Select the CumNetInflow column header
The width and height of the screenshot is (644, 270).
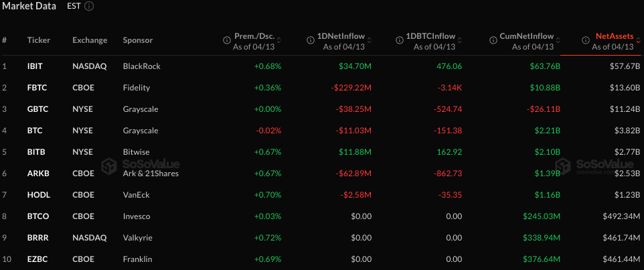point(527,36)
